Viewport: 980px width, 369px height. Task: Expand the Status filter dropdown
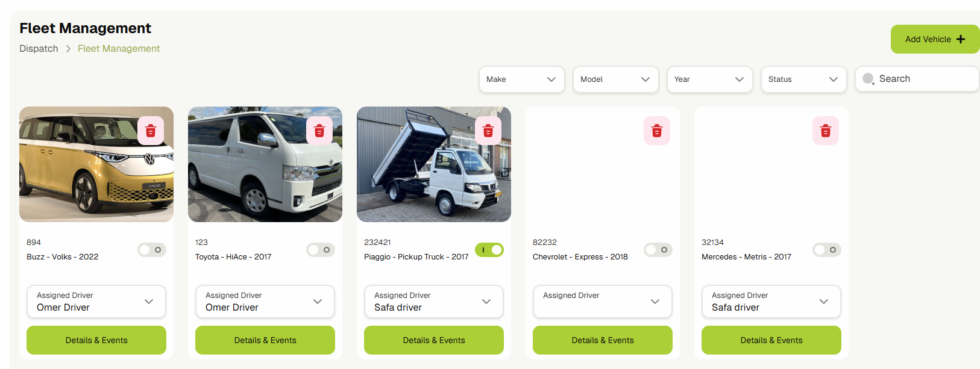(803, 79)
